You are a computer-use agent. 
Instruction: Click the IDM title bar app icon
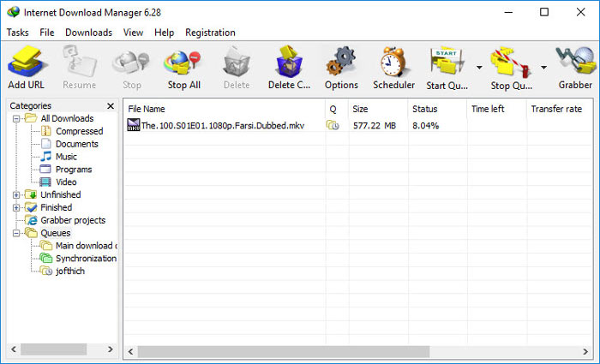click(x=14, y=12)
